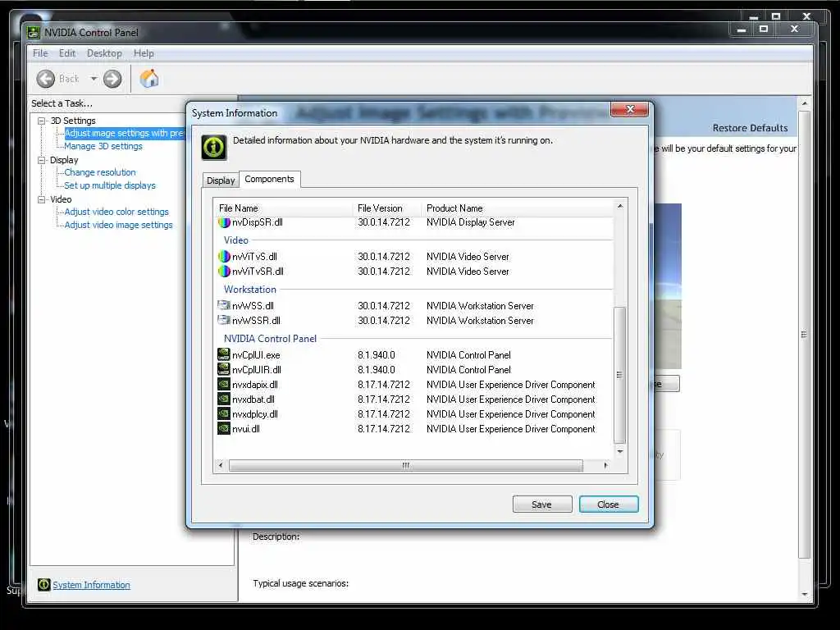The image size is (840, 630).
Task: Click the nvCplUIR.dll file icon
Action: pos(223,369)
